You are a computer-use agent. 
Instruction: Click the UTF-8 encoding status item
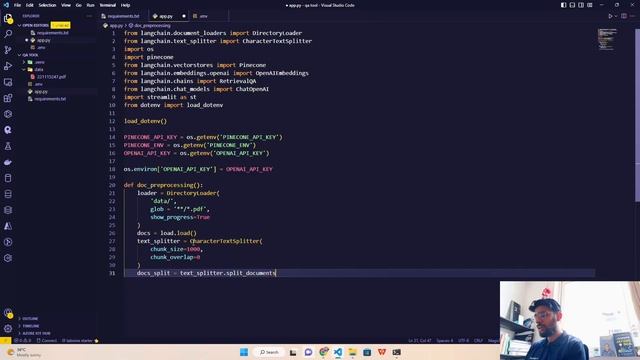463,340
